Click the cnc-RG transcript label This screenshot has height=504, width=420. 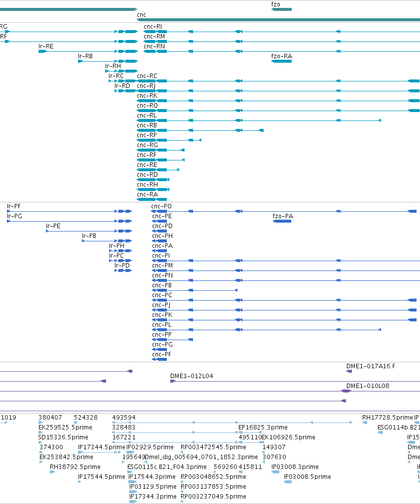point(147,145)
